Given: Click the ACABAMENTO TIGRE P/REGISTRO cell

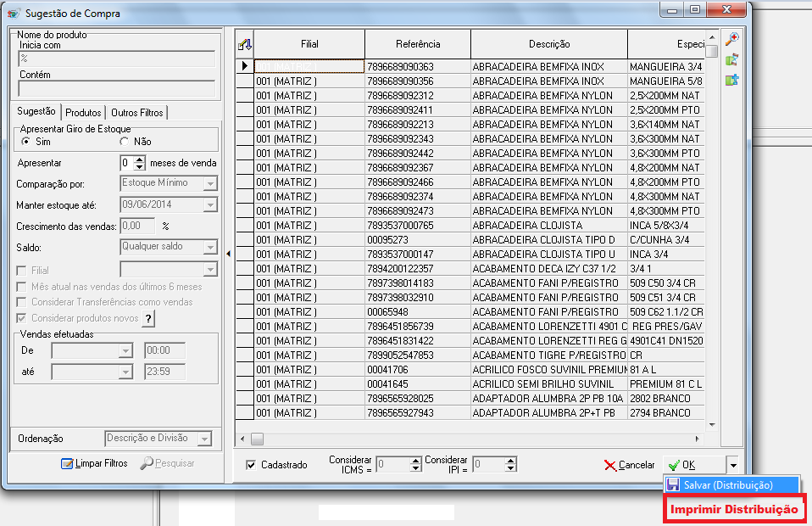Looking at the screenshot, I should click(548, 355).
